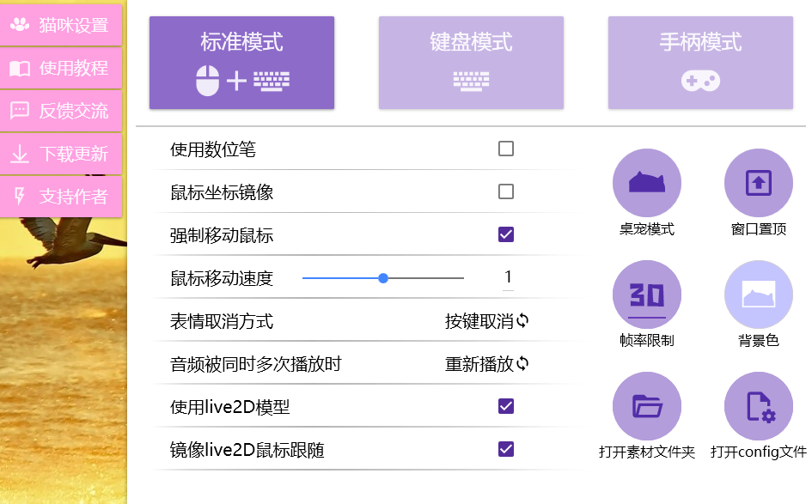Toggle 音频 重新播放 cycle option

pos(487,364)
